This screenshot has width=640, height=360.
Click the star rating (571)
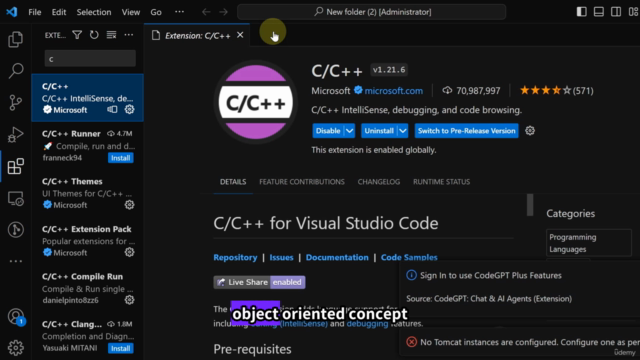pos(556,91)
